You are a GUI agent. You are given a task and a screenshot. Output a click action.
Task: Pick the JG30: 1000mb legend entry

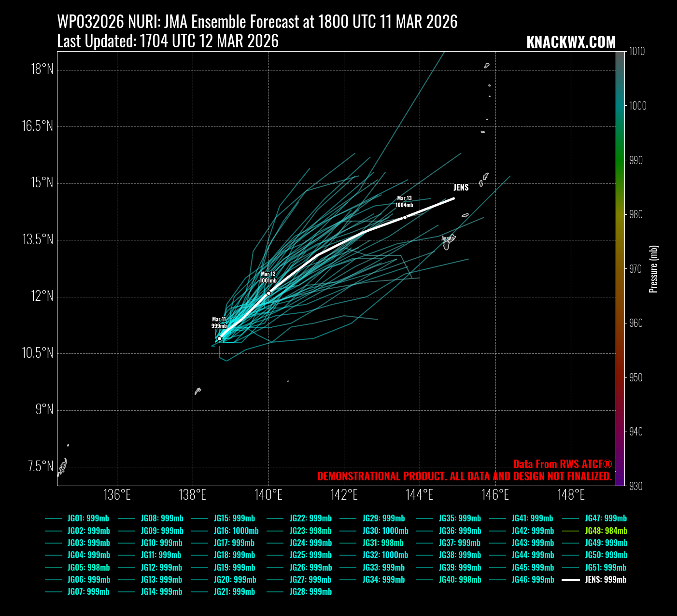[x=385, y=531]
